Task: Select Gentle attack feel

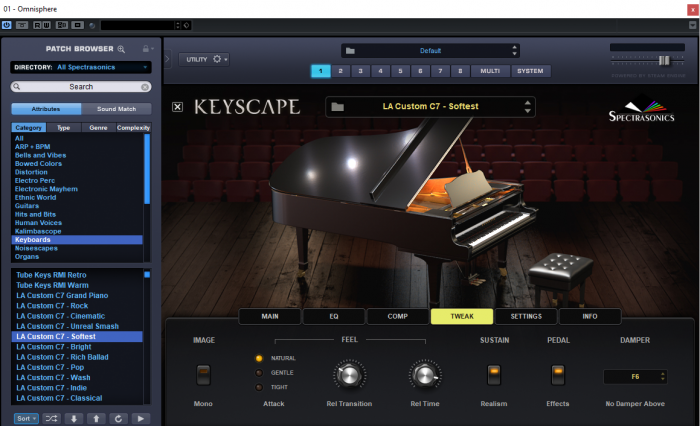Action: 259,372
